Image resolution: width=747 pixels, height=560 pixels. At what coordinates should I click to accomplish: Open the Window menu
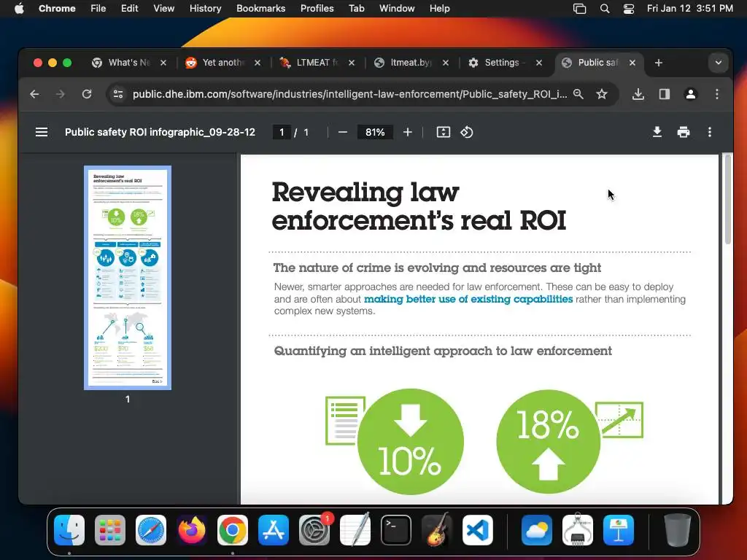pyautogui.click(x=397, y=8)
